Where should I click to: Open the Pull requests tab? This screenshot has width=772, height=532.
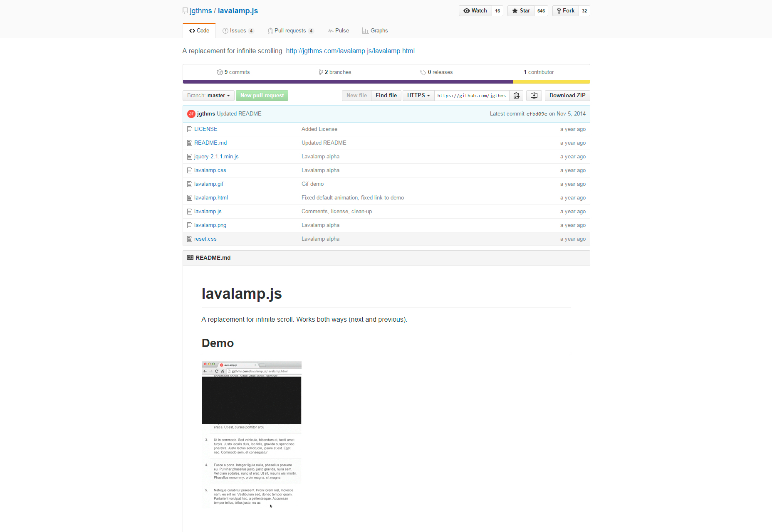tap(290, 31)
